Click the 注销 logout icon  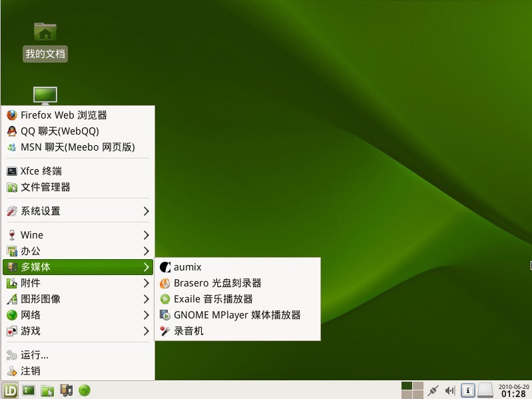[x=12, y=371]
